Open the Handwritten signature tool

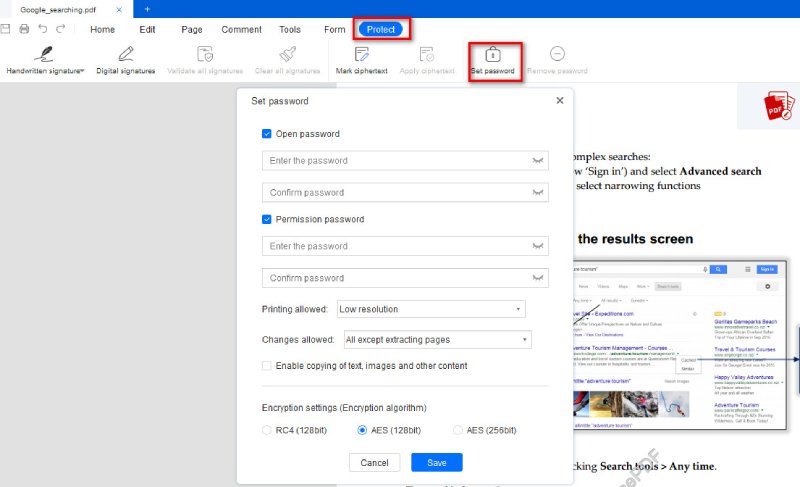point(45,60)
